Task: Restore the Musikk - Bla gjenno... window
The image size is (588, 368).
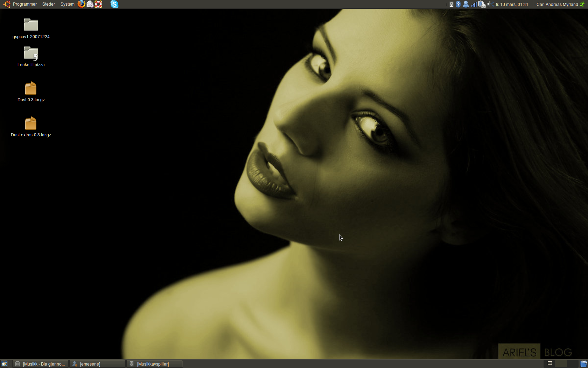Action: point(41,364)
